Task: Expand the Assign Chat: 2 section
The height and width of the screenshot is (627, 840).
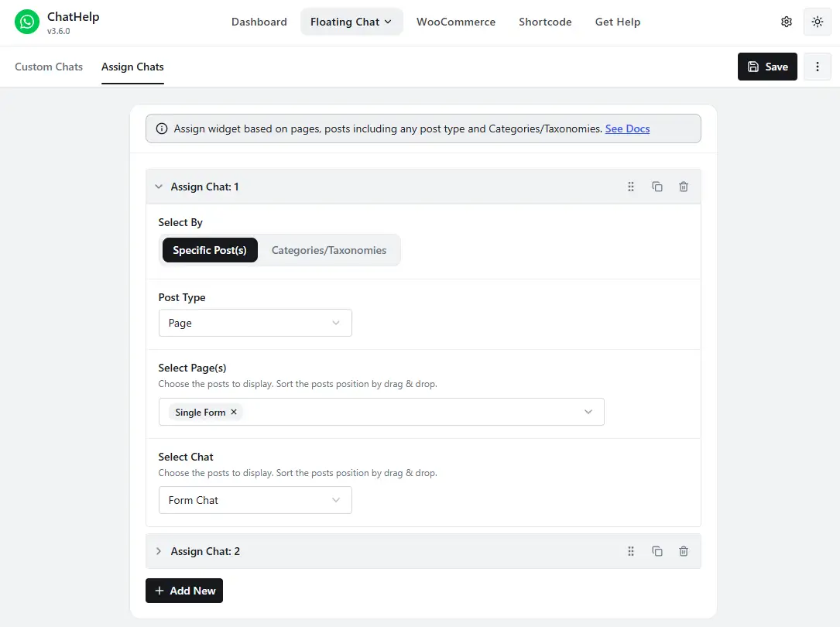Action: 159,551
